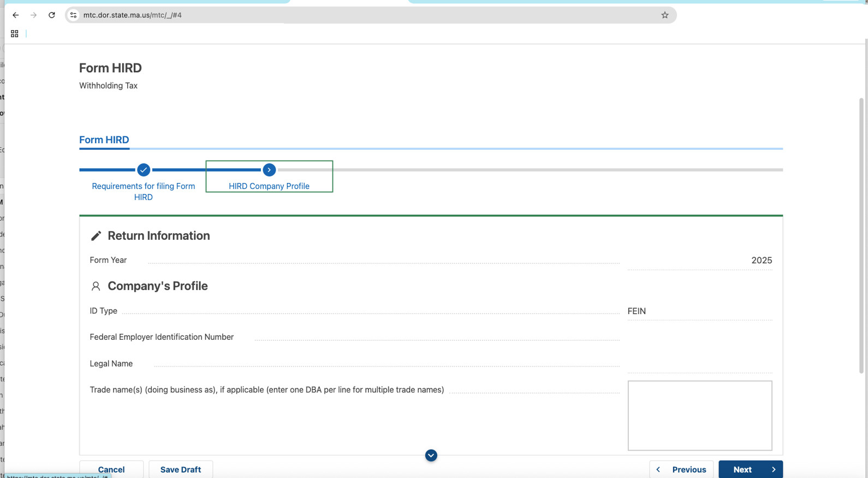Go to the Previous step
The image size is (868, 478).
pos(681,469)
